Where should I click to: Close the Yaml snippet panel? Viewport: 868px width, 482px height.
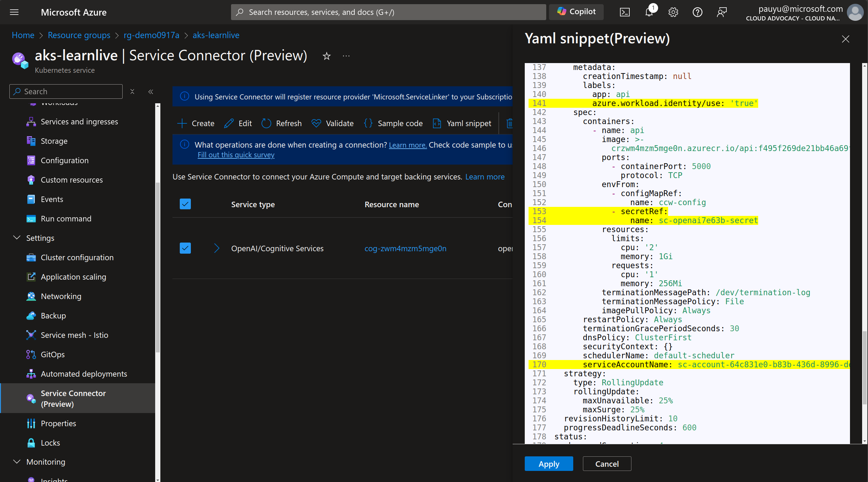(x=845, y=39)
